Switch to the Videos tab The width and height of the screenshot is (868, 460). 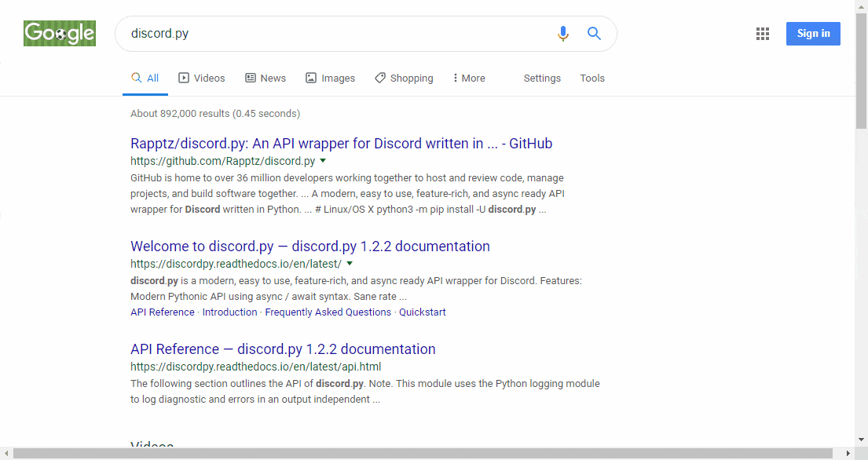pyautogui.click(x=202, y=78)
